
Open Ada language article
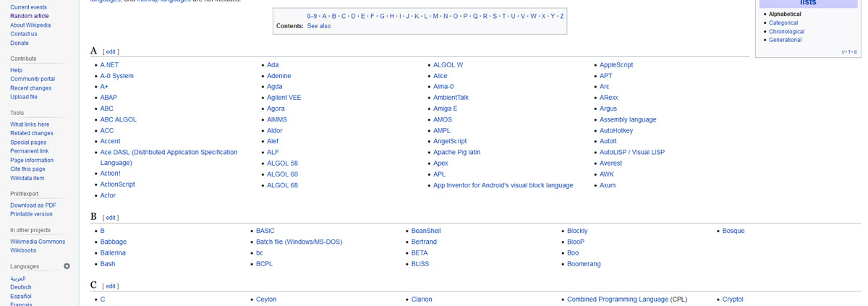[x=273, y=65]
